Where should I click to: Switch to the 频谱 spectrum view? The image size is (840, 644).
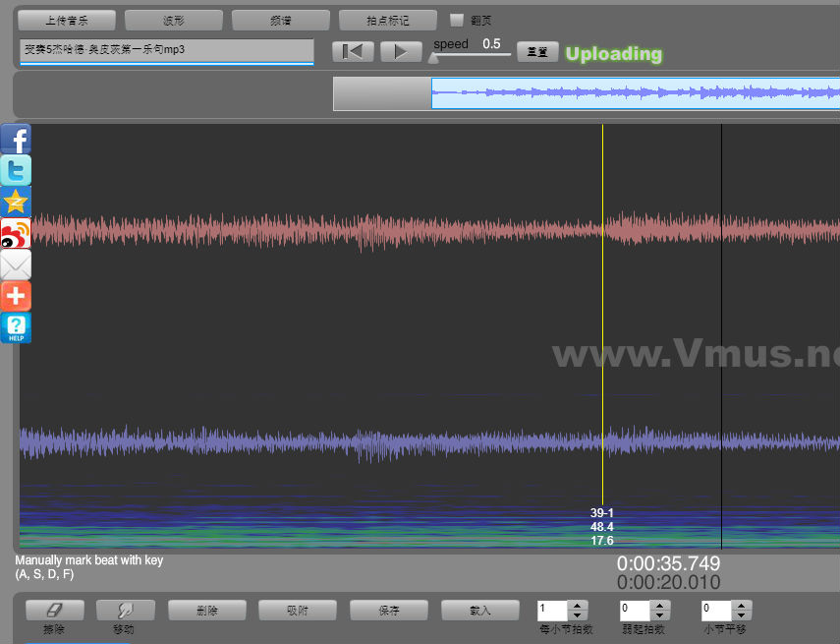(x=281, y=20)
